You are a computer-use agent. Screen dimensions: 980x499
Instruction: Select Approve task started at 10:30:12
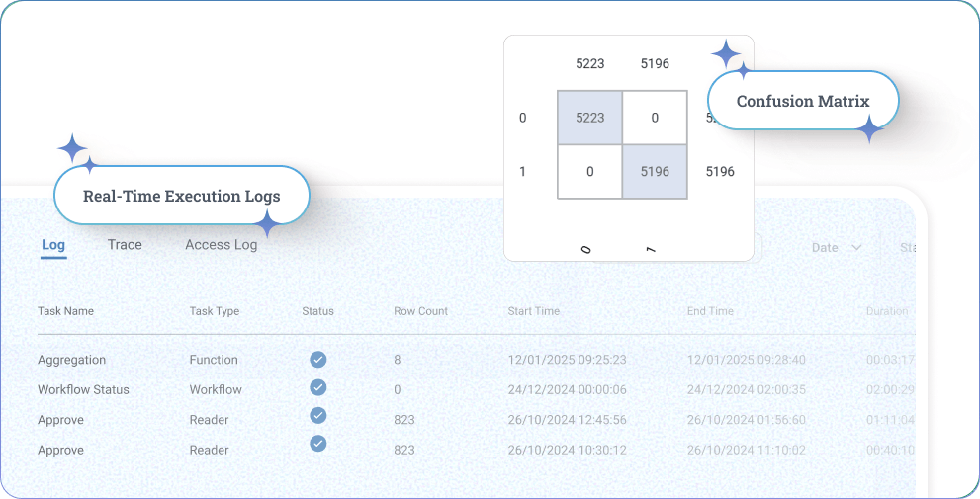coord(60,450)
